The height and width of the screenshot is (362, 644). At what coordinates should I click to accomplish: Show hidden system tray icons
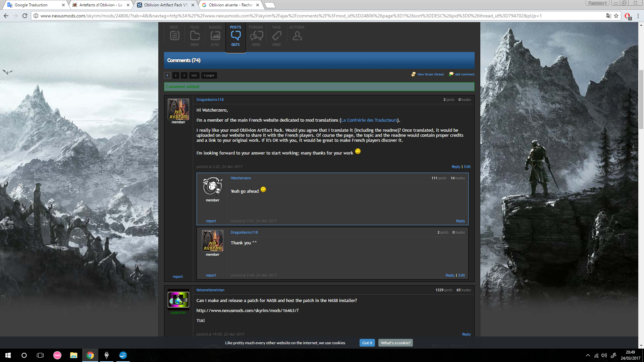588,355
